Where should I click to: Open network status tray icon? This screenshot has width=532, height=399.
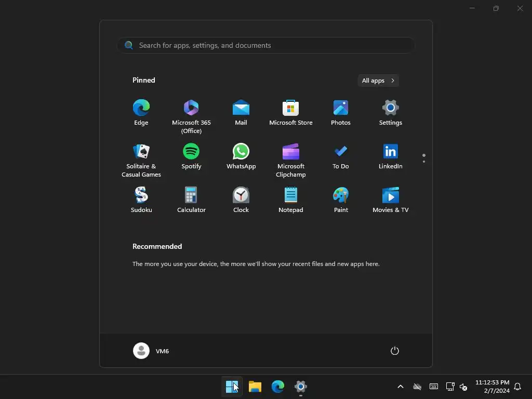(450, 387)
